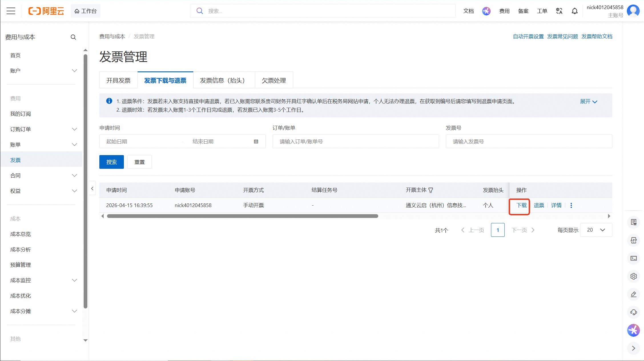Open the API icon in right toolbar
644x361 pixels.
click(x=634, y=240)
